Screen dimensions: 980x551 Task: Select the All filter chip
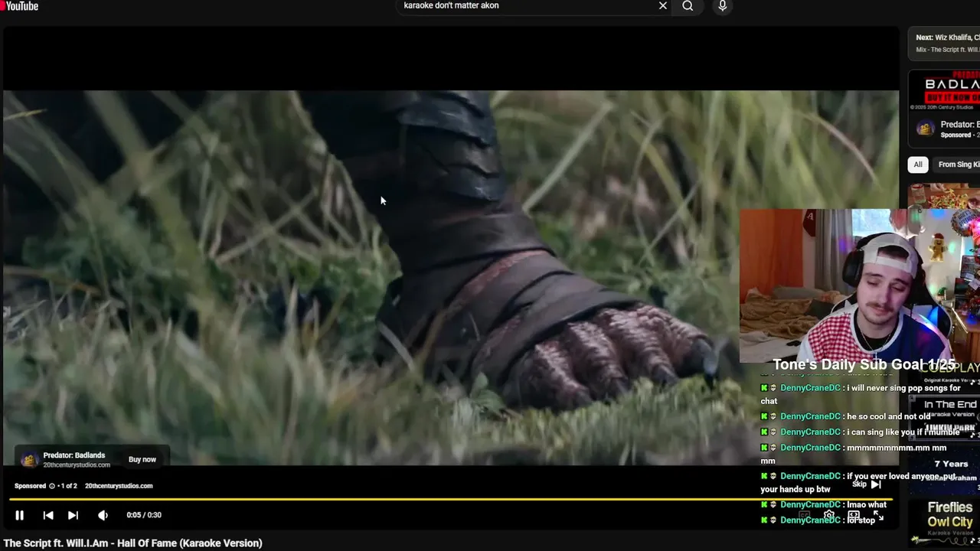[918, 165]
